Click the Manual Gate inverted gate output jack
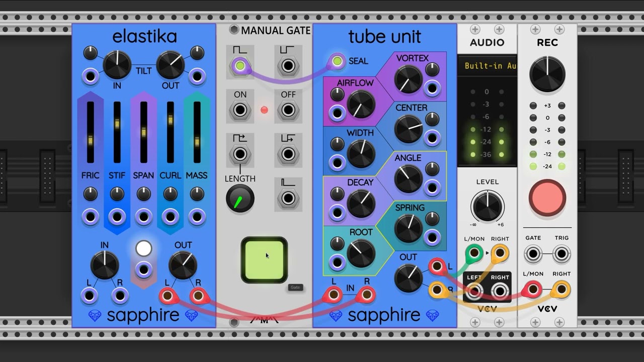 (x=288, y=66)
